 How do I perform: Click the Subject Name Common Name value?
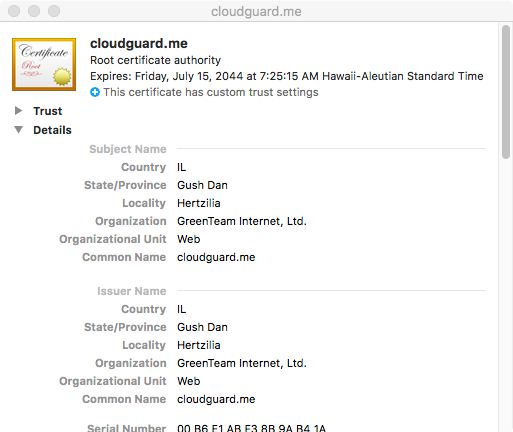pyautogui.click(x=216, y=257)
